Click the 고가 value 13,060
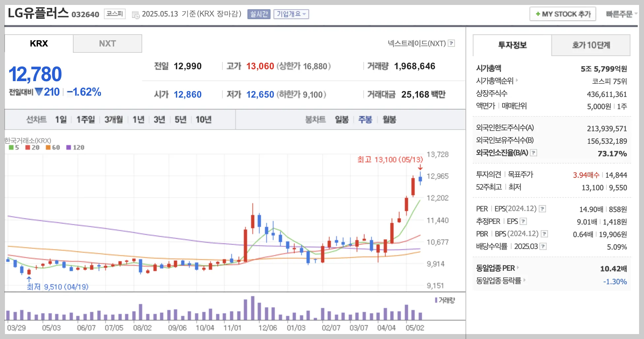The image size is (644, 339). coord(260,66)
